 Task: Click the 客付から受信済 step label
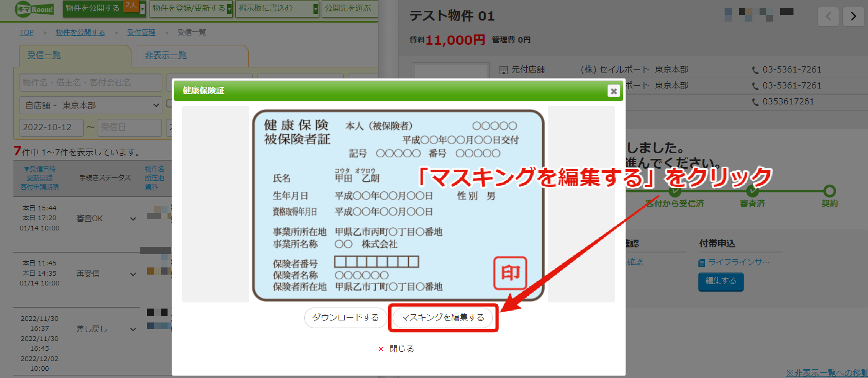pyautogui.click(x=675, y=204)
